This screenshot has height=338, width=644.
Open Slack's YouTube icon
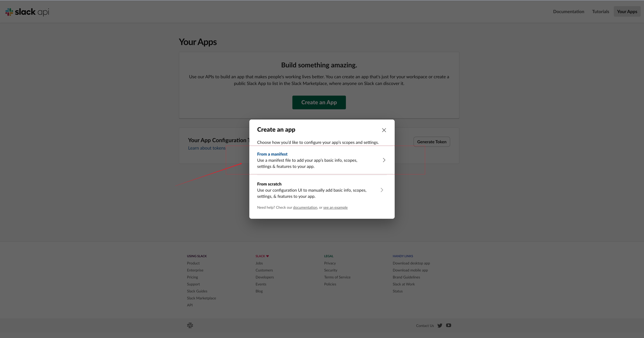[448, 325]
